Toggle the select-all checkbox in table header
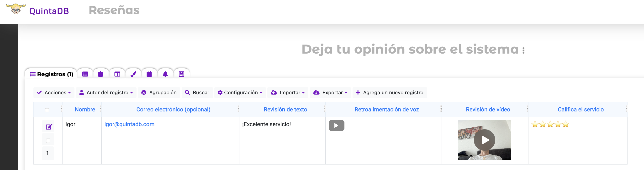Viewport: 644px width, 170px height. click(x=47, y=110)
